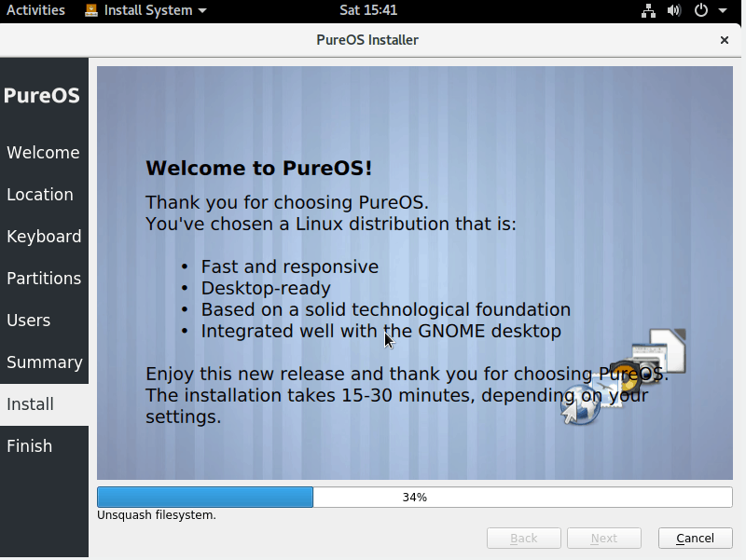Open the clock and calendar panel
Image resolution: width=746 pixels, height=560 pixels.
(x=370, y=10)
